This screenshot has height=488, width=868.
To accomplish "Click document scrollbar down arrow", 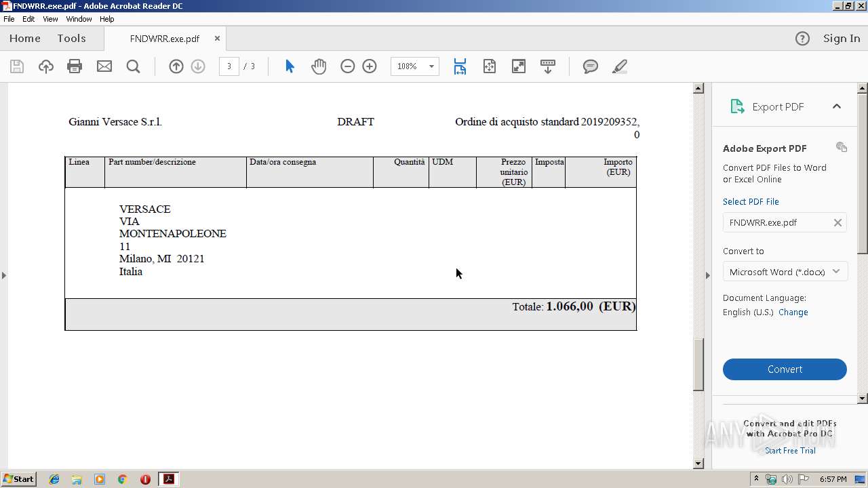I will point(698,464).
